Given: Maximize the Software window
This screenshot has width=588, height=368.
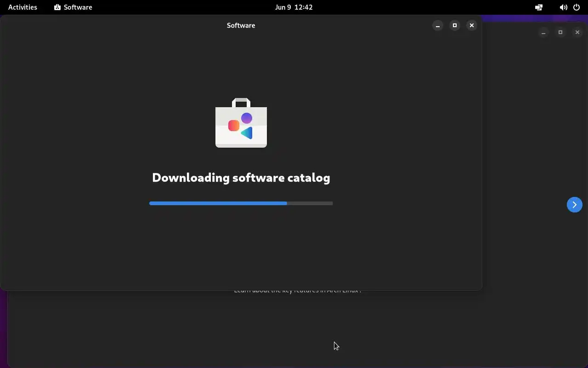Looking at the screenshot, I should point(455,25).
